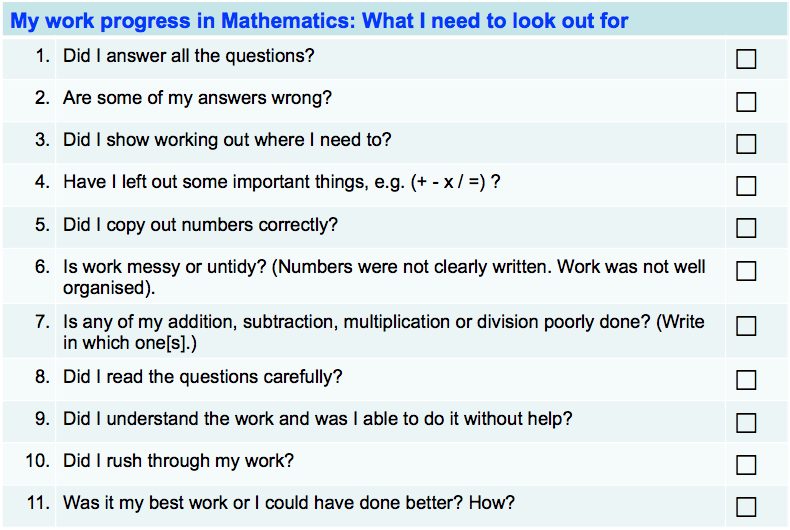Tick checkbox for 'left out some important things'
Image resolution: width=790 pixels, height=530 pixels.
(746, 186)
